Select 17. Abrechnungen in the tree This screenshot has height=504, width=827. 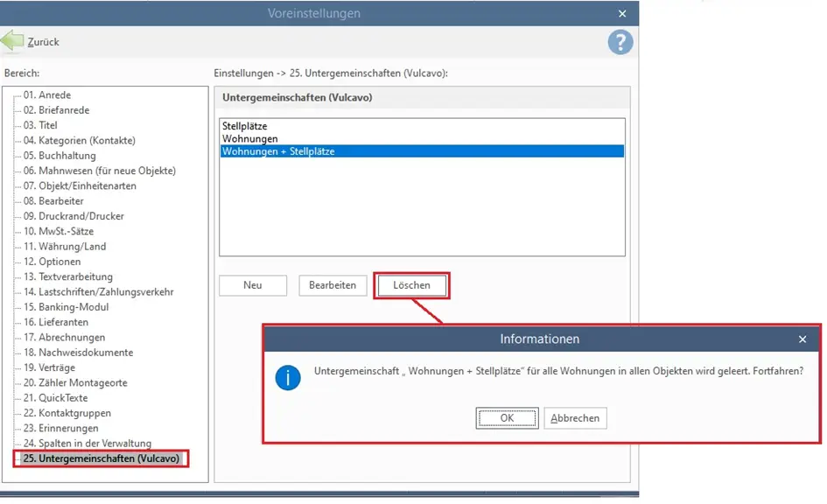pos(65,337)
